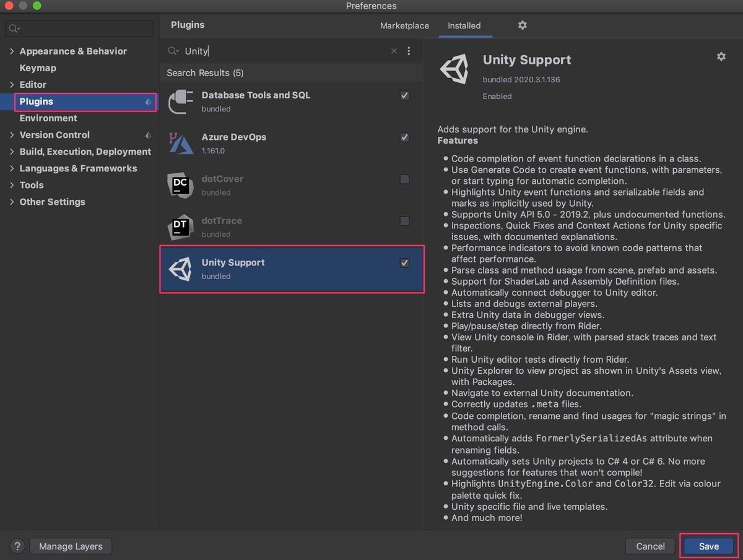
Task: Expand the Languages & Frameworks section
Action: pyautogui.click(x=12, y=168)
